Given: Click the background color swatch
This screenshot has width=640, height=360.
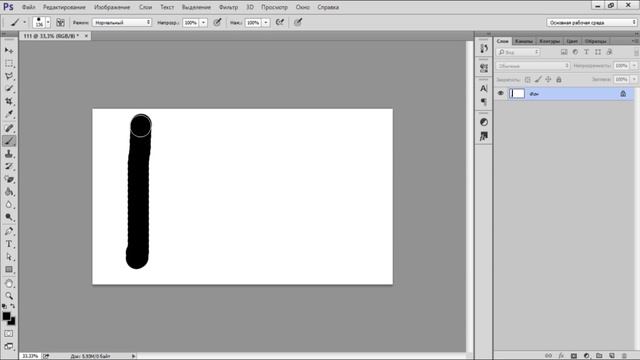Looking at the screenshot, I should coord(13,322).
